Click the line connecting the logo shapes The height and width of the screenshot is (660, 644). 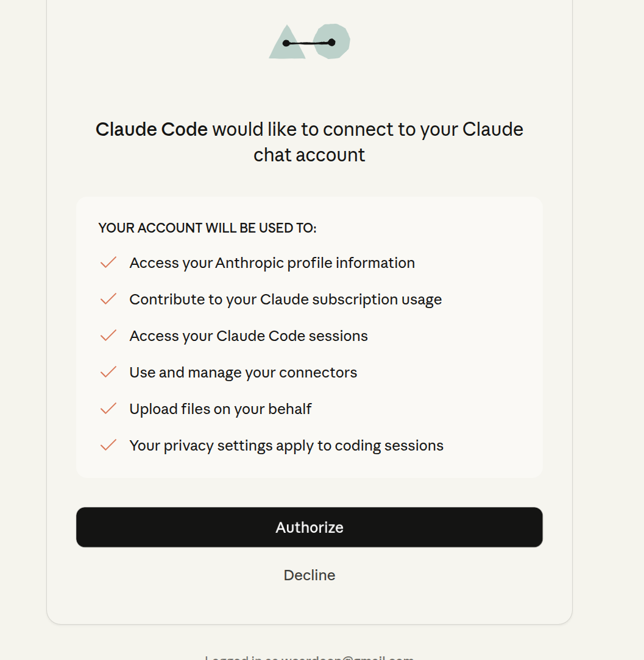click(x=309, y=43)
